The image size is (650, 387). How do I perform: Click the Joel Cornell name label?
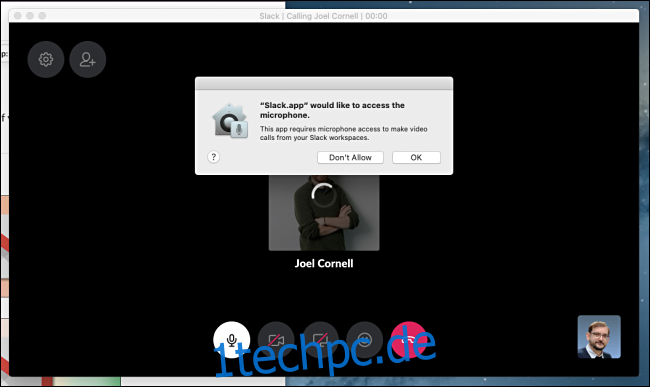pyautogui.click(x=324, y=264)
